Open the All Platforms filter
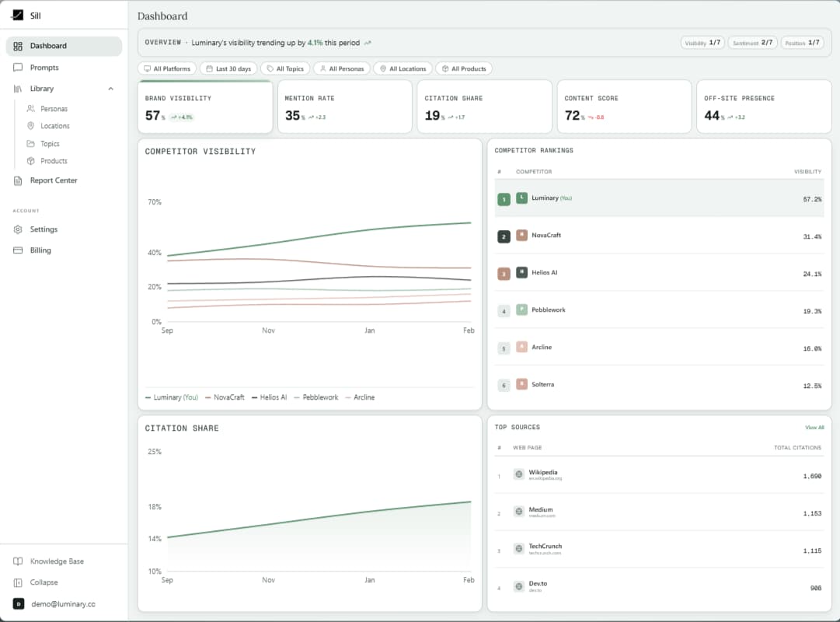Screen dimensions: 840x622 pos(167,68)
